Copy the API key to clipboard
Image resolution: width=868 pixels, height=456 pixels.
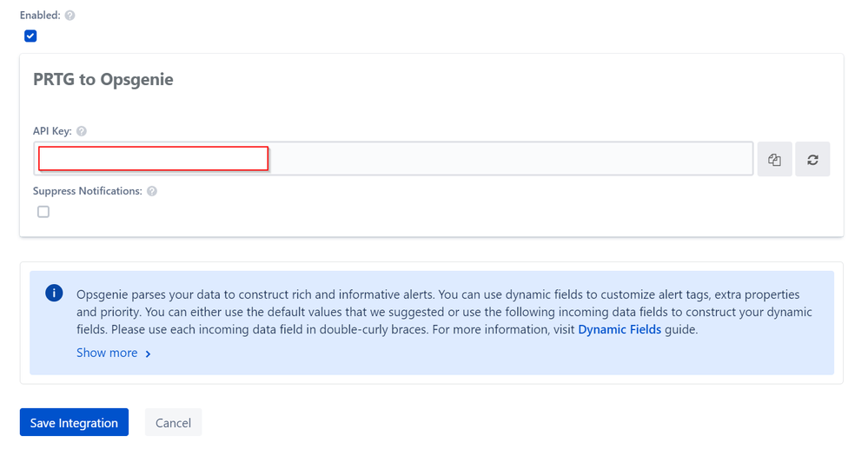tap(774, 159)
